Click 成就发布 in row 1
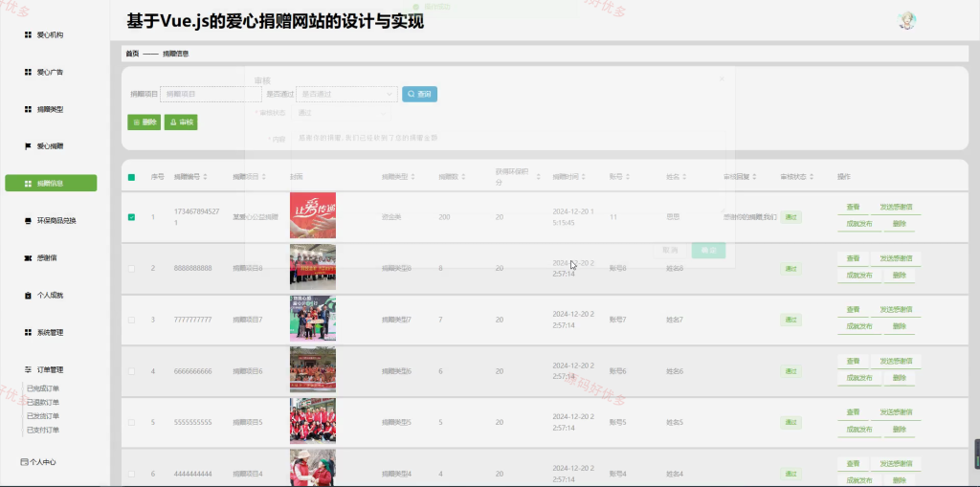This screenshot has width=980, height=487. point(859,224)
